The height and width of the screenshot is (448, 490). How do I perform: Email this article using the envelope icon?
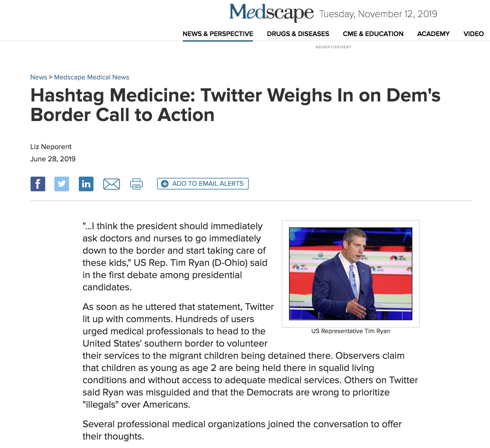point(112,184)
